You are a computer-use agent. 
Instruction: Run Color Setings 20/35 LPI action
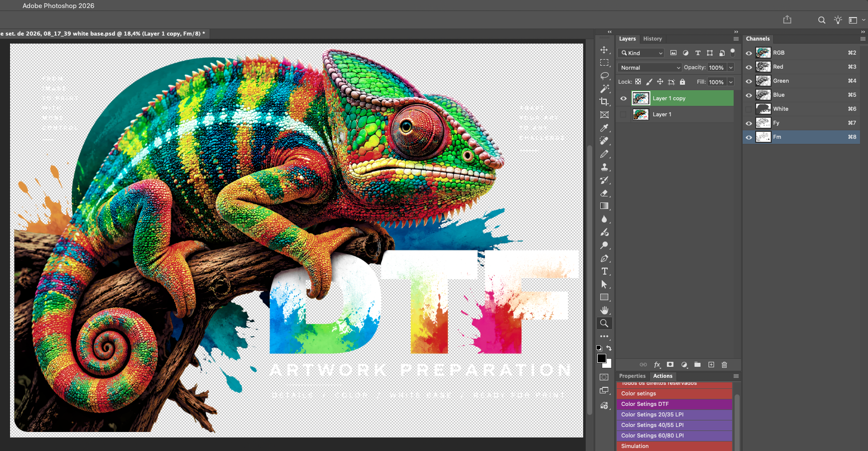674,414
